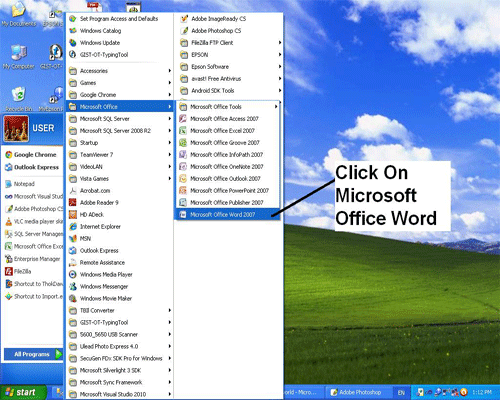Click the Windows Messenger icon
Viewport: 500px width, 400px height.
(73, 287)
